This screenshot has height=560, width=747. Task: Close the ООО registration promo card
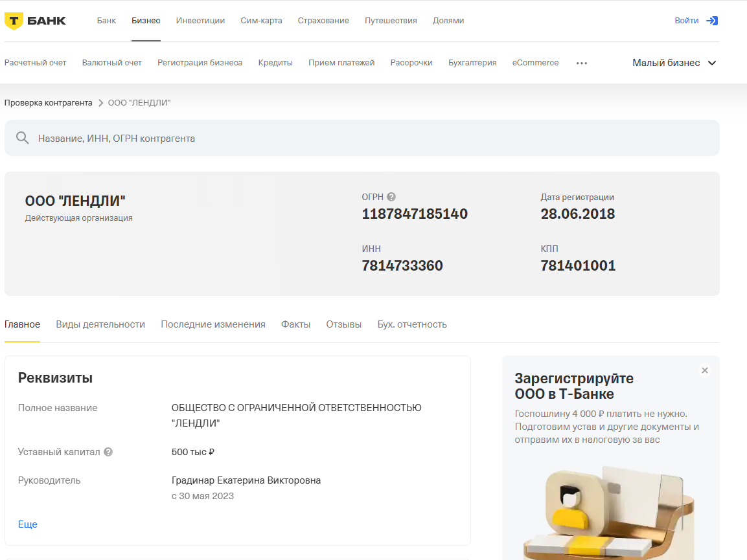[705, 370]
